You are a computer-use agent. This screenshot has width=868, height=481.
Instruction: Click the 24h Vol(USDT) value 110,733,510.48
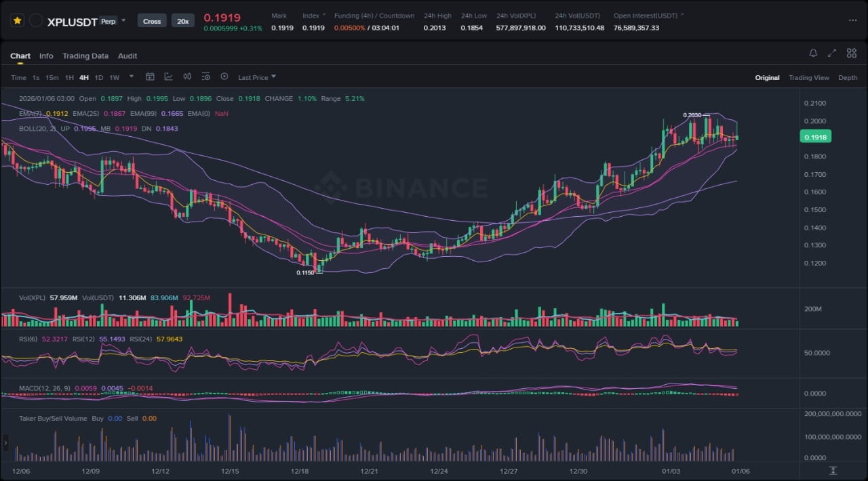point(579,28)
